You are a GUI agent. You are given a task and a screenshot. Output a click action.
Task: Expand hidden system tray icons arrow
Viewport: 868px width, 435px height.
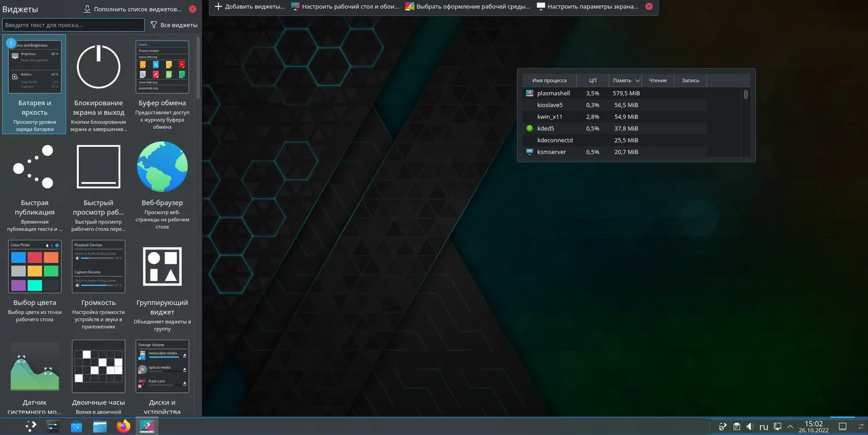[x=790, y=427]
